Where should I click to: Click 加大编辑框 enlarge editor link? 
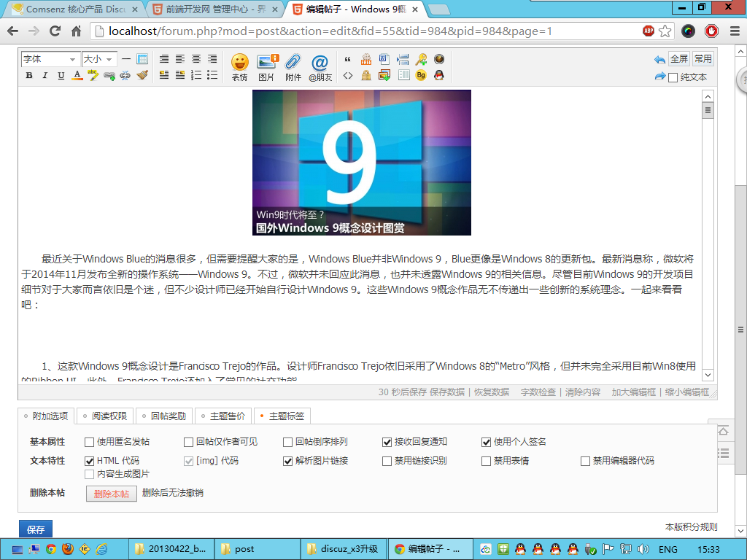(634, 392)
